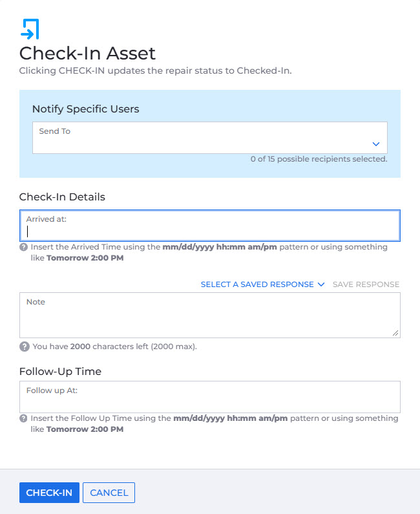Click the chevron next to Saved Response

(x=321, y=284)
